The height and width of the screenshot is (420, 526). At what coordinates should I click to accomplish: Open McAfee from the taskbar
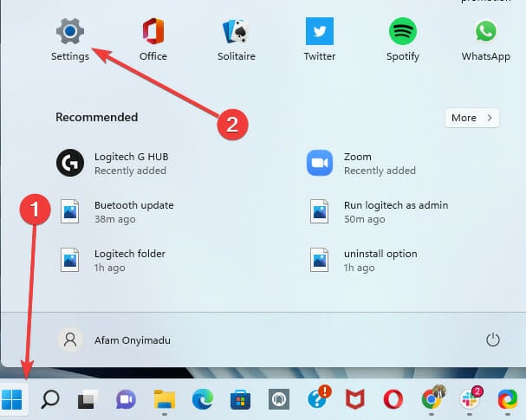(x=355, y=399)
